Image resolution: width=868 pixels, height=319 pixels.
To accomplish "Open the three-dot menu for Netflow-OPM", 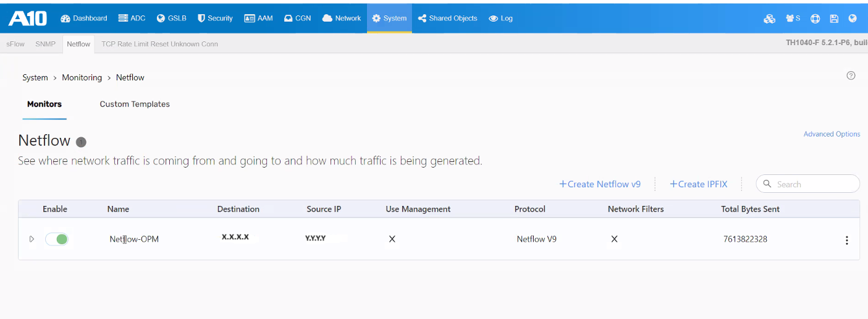I will point(846,240).
